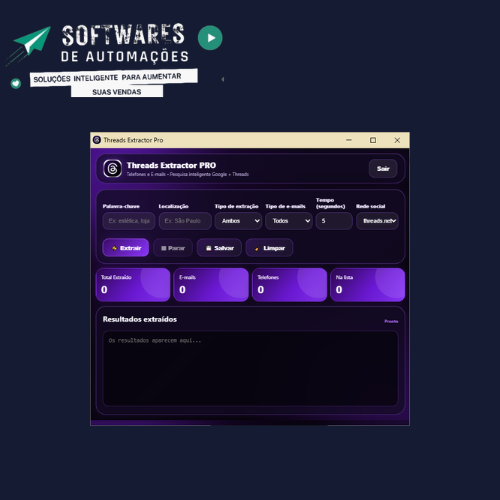The height and width of the screenshot is (500, 500).
Task: Click the green play button icon
Action: (210, 38)
